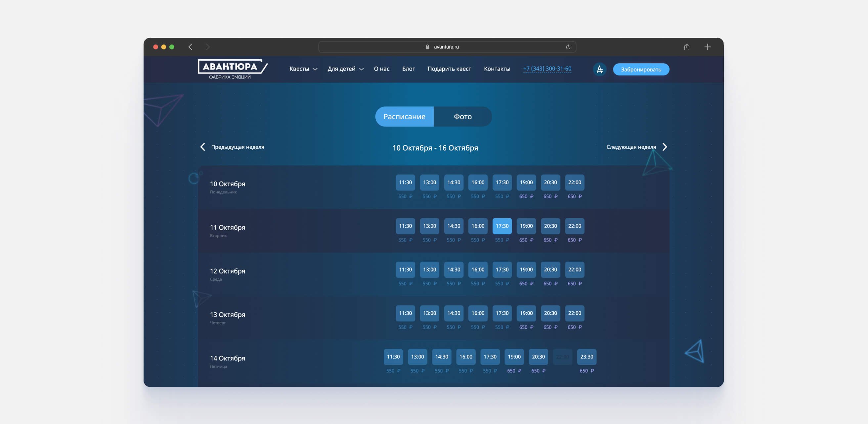868x424 pixels.
Task: Click browser back arrow
Action: coord(191,47)
